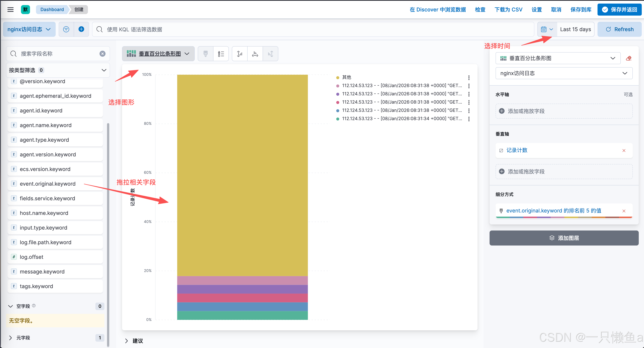Viewport: 644px width, 348px height.
Task: Open the legend settings icon
Action: pyautogui.click(x=221, y=53)
